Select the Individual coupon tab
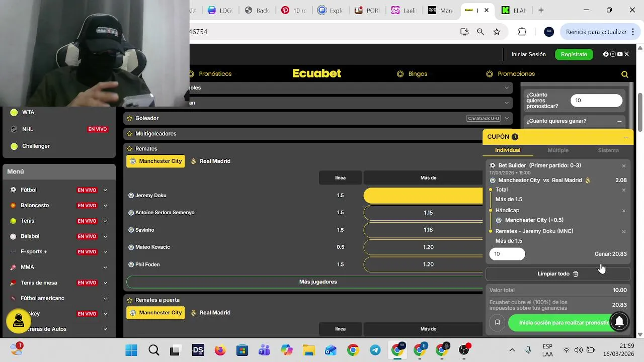 point(508,150)
